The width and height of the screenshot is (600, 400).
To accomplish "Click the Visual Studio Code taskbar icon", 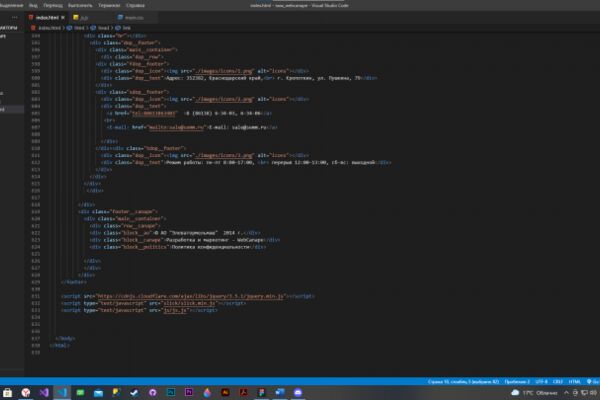I will pyautogui.click(x=62, y=392).
